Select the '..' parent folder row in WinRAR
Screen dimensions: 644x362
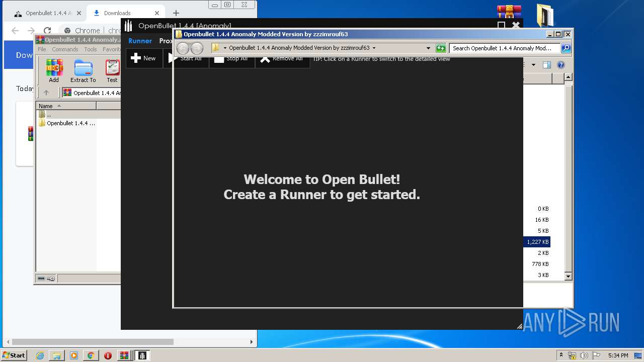78,115
